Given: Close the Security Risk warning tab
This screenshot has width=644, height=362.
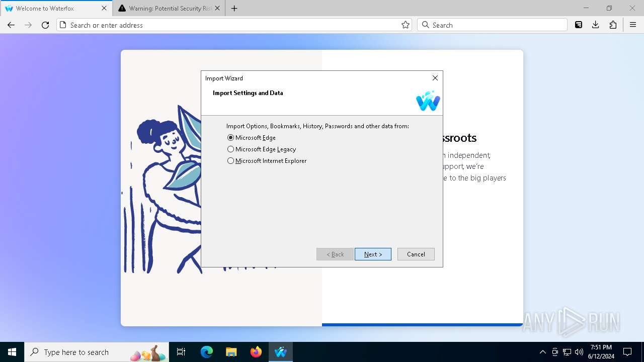Looking at the screenshot, I should (217, 9).
